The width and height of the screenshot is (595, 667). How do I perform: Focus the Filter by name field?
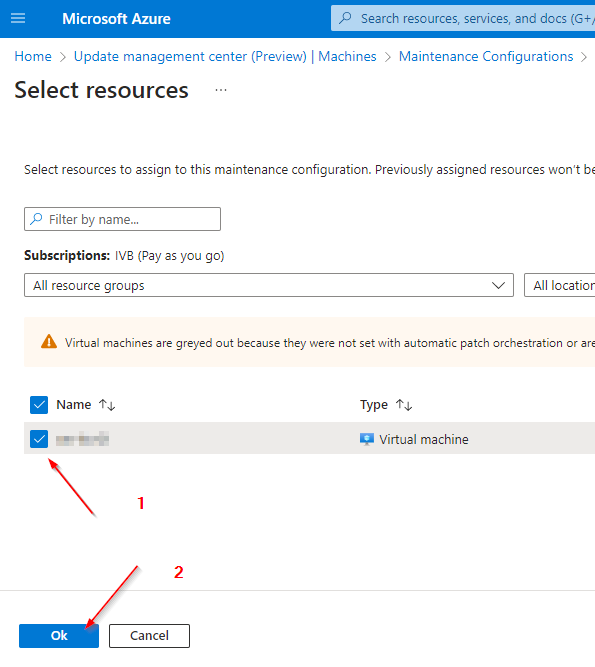point(122,219)
